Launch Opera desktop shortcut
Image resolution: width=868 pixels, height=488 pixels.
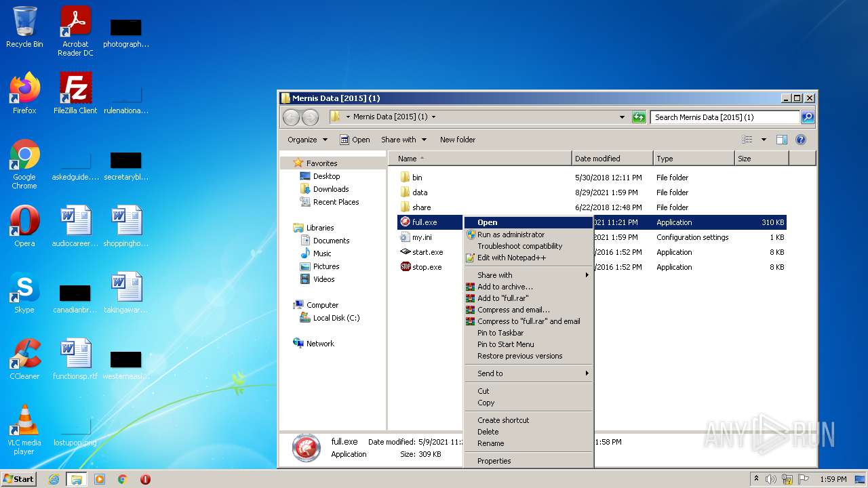24,226
